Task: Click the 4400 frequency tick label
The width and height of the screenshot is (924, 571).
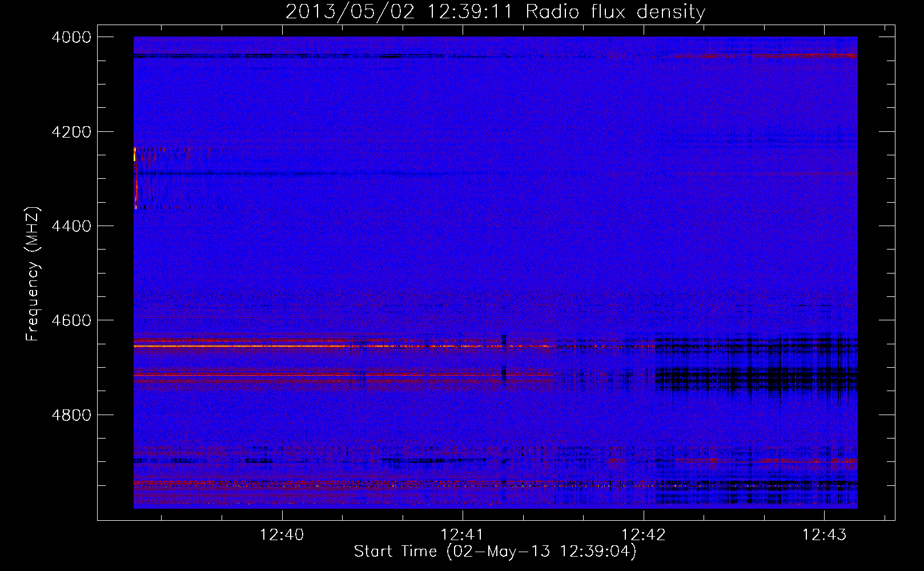Action: (x=71, y=226)
